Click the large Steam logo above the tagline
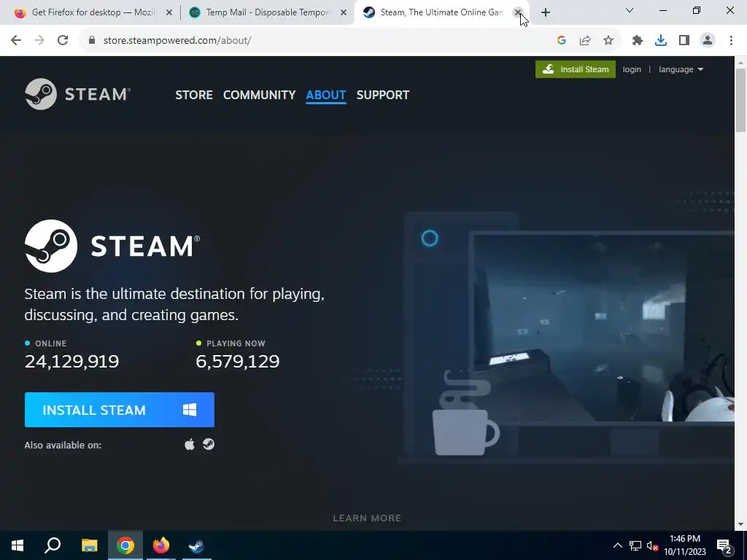Screen dimensions: 747x560 pos(112,246)
